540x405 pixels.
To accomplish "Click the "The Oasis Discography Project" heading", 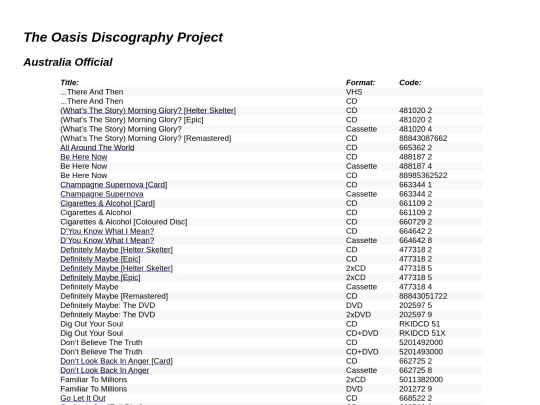I will pyautogui.click(x=123, y=38).
